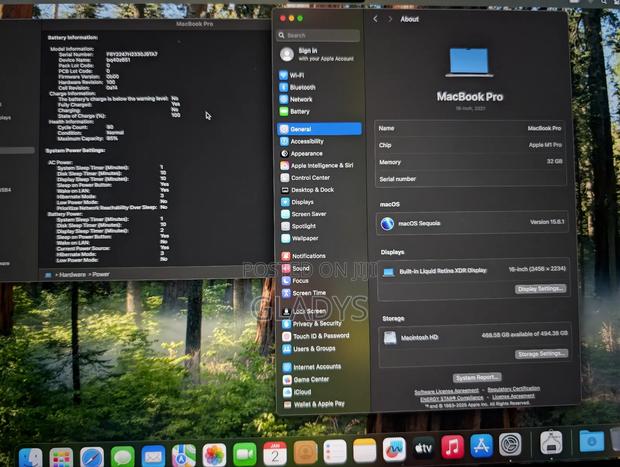Click the Display Settings button

(540, 289)
